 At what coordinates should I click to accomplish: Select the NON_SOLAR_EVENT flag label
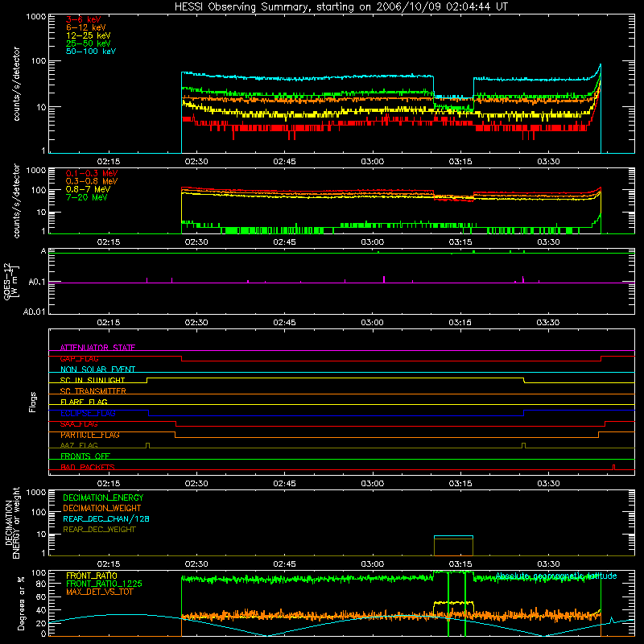pyautogui.click(x=97, y=369)
